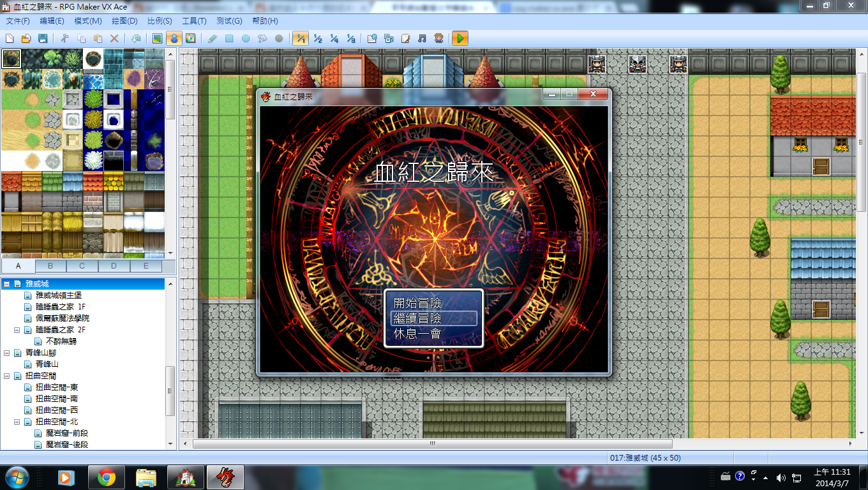Select the Rectangle drawing tool
The width and height of the screenshot is (868, 490).
229,38
